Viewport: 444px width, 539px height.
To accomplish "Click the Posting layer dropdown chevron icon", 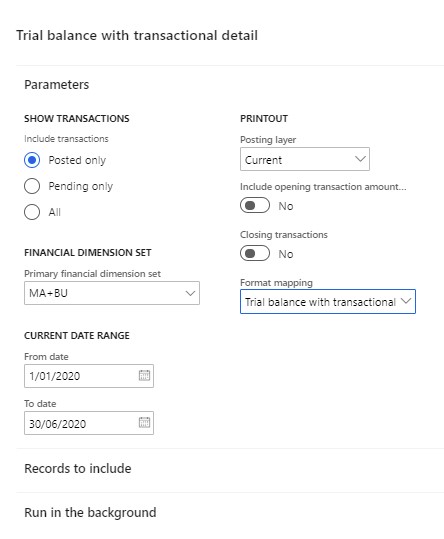I will click(360, 159).
